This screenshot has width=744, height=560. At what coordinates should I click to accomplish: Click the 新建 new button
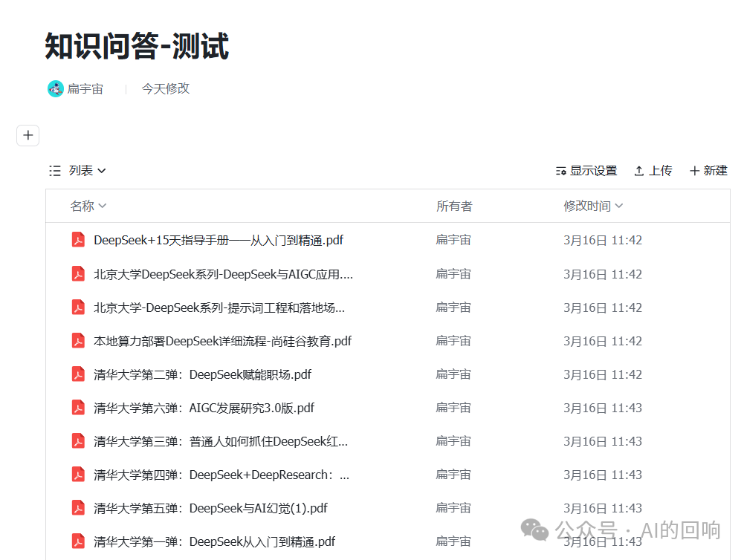708,171
